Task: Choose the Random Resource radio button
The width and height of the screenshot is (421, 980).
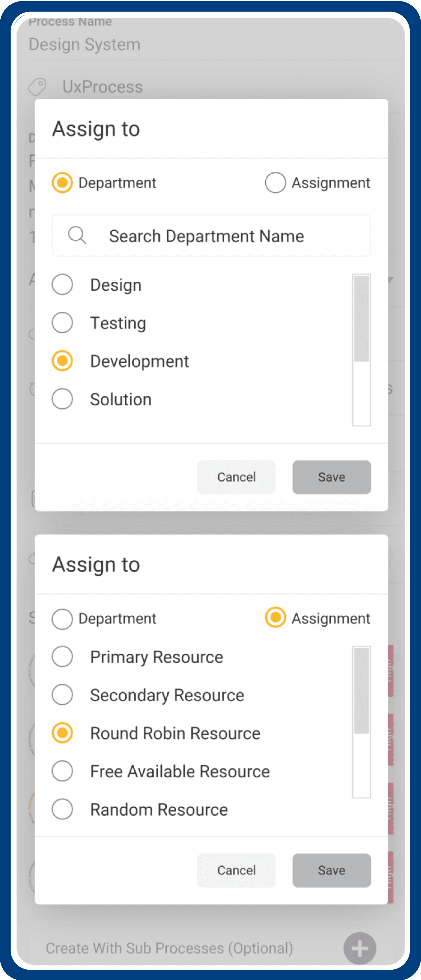Action: click(62, 809)
